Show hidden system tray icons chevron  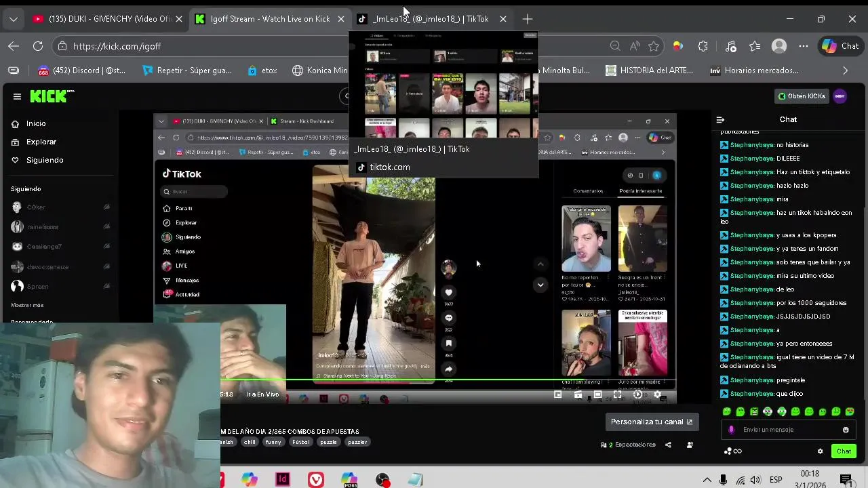point(707,480)
